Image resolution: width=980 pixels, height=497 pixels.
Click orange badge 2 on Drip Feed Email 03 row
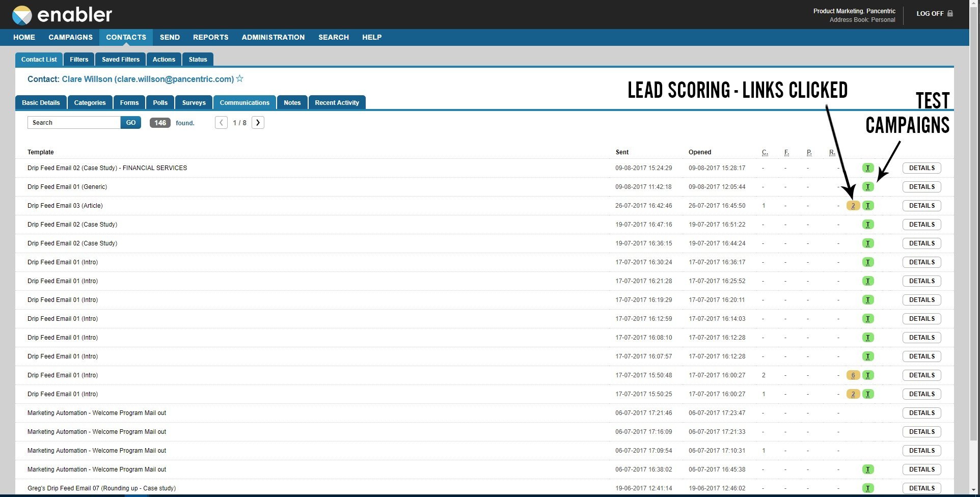[853, 206]
